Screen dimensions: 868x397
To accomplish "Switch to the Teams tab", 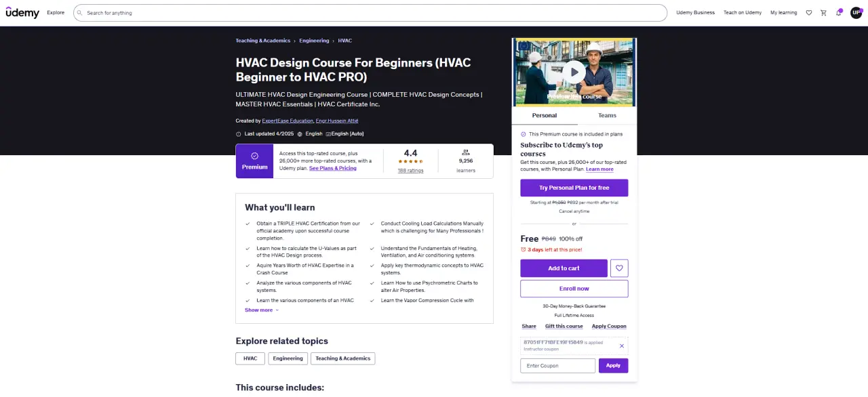I will pyautogui.click(x=607, y=116).
